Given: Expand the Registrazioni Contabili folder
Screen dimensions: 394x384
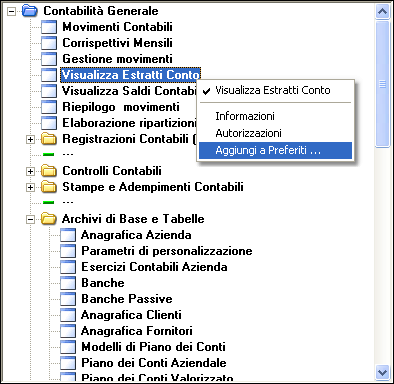Looking at the screenshot, I should tap(30, 139).
